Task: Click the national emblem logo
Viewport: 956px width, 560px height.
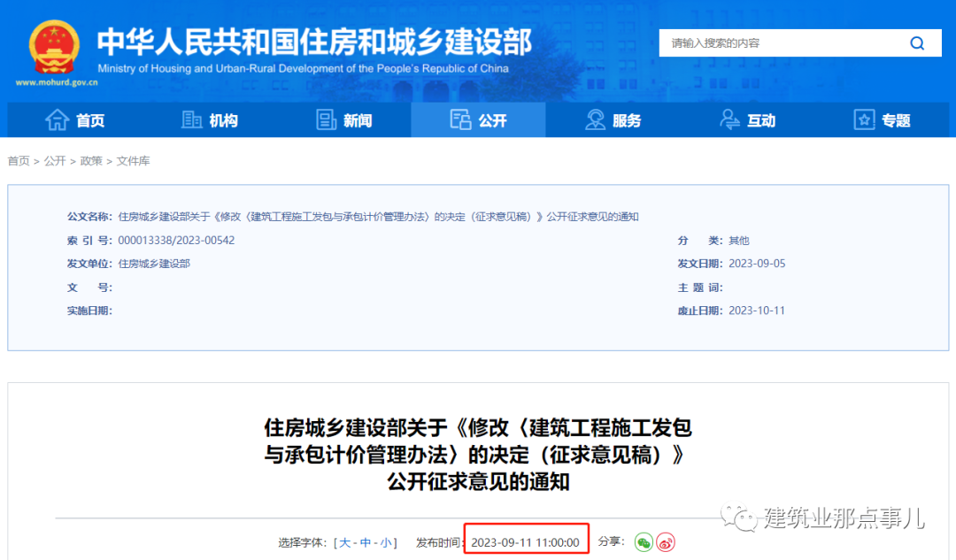Action: click(x=54, y=48)
